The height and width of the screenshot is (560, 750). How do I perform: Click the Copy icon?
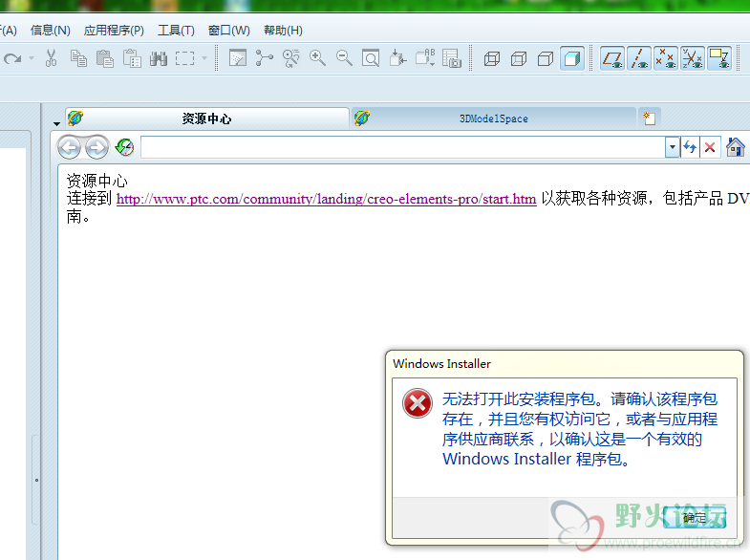coord(78,58)
